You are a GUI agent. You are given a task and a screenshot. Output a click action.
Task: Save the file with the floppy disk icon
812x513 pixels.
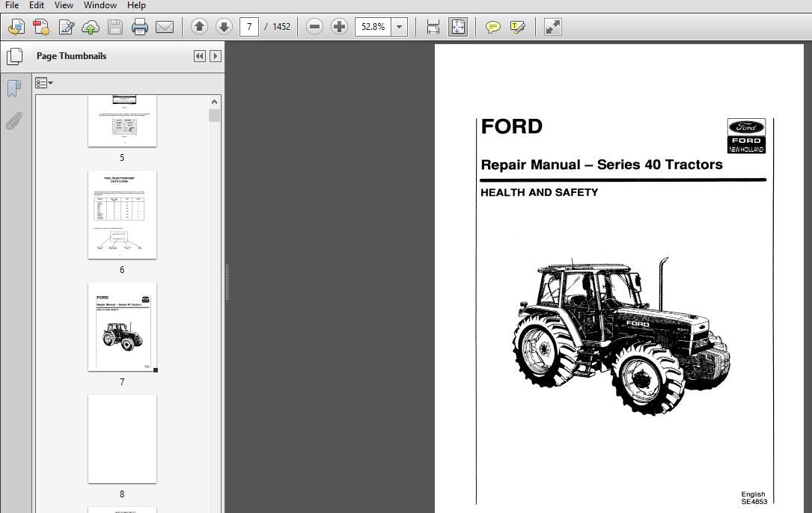tap(115, 27)
